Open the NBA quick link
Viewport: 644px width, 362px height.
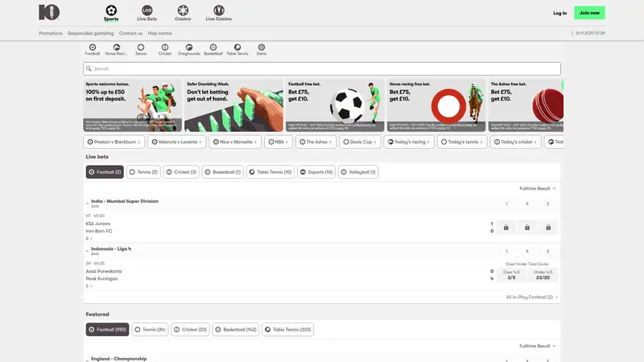(279, 142)
